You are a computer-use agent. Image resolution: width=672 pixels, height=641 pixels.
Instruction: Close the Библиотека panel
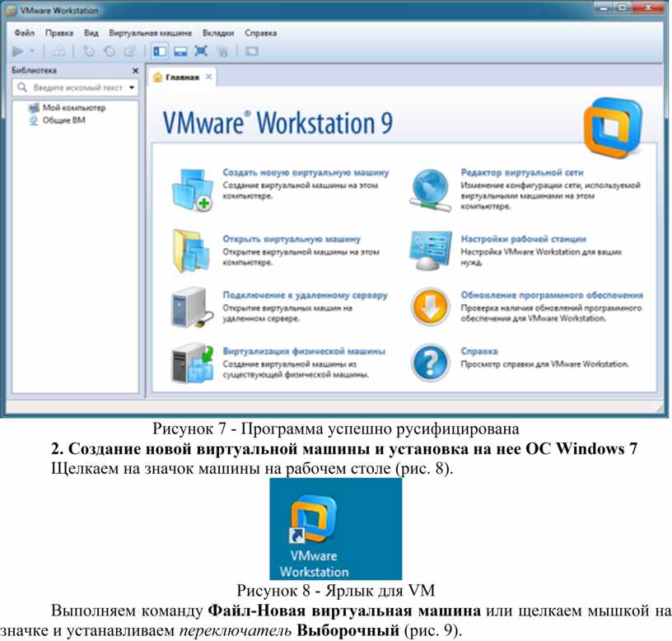[x=135, y=71]
